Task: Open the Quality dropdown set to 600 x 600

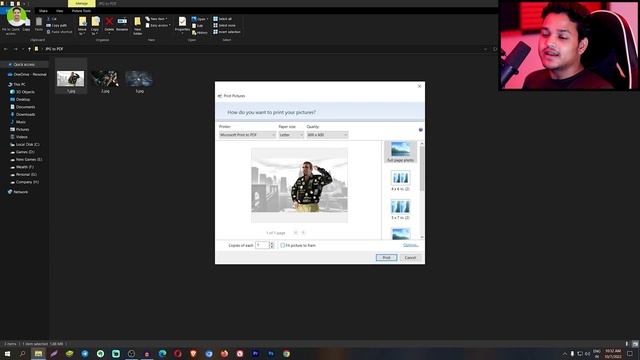Action: point(327,135)
